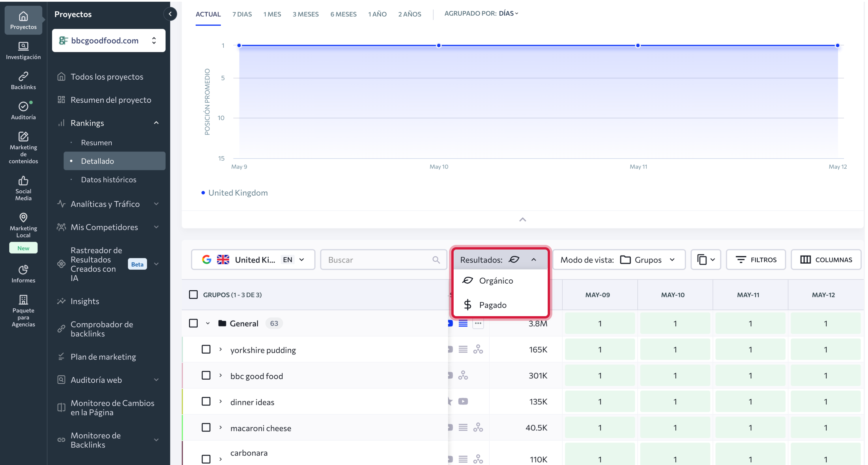The image size is (868, 465).
Task: Click the list icon on General row
Action: [463, 323]
